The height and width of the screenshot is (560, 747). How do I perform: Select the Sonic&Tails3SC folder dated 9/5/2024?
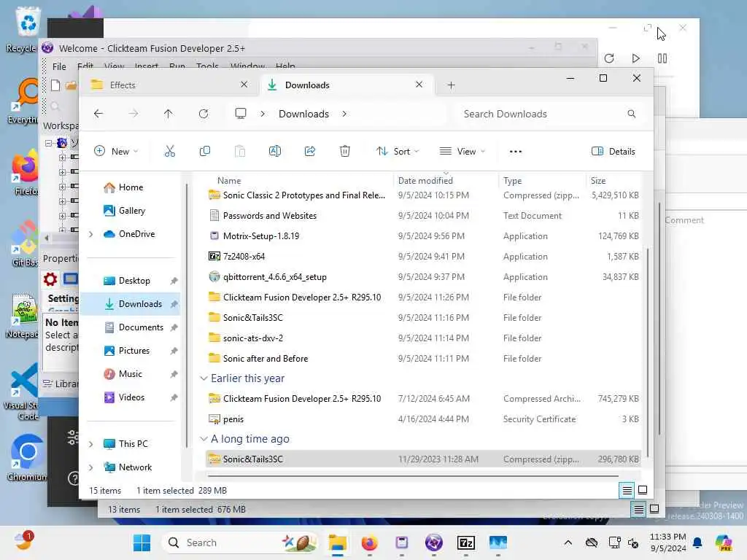422,318
